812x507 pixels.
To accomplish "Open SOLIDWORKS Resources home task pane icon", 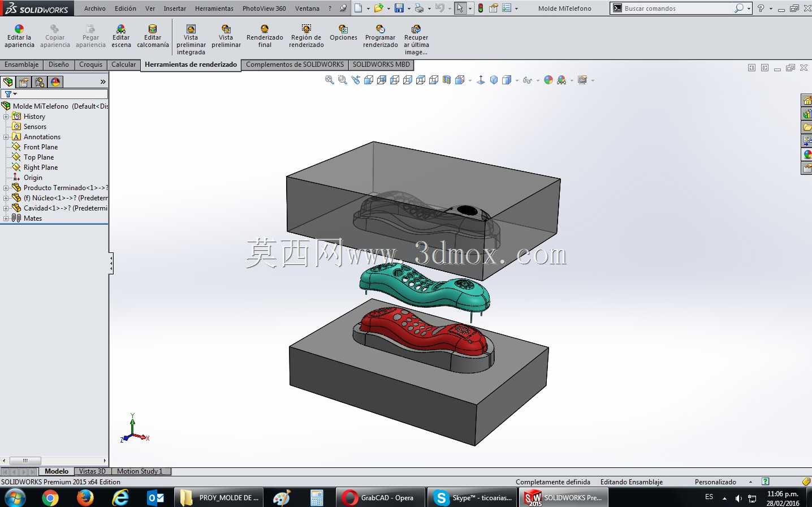I will pos(807,100).
